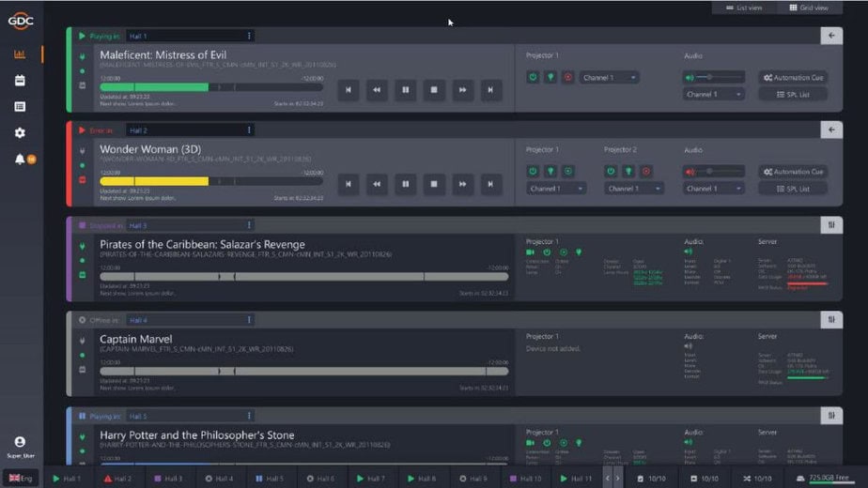Viewport: 868px width, 488px height.
Task: Unmute Hall 2 red speaker icon
Action: tap(690, 172)
